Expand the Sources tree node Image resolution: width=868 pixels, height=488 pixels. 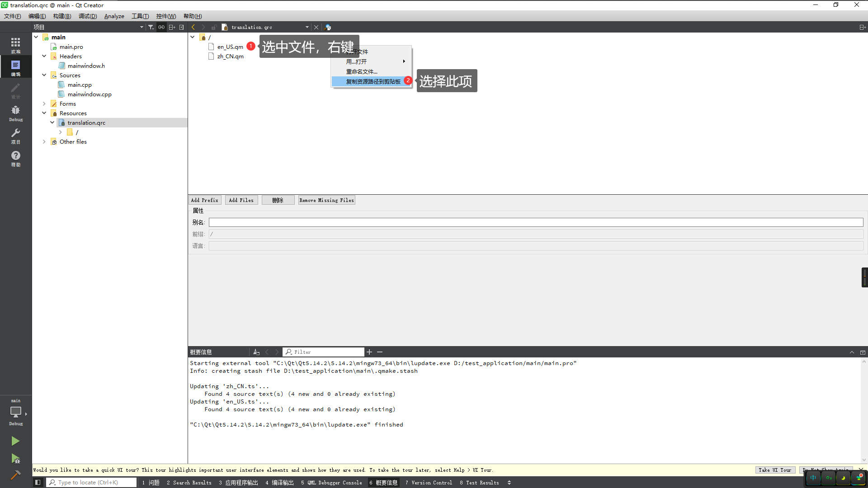click(45, 75)
